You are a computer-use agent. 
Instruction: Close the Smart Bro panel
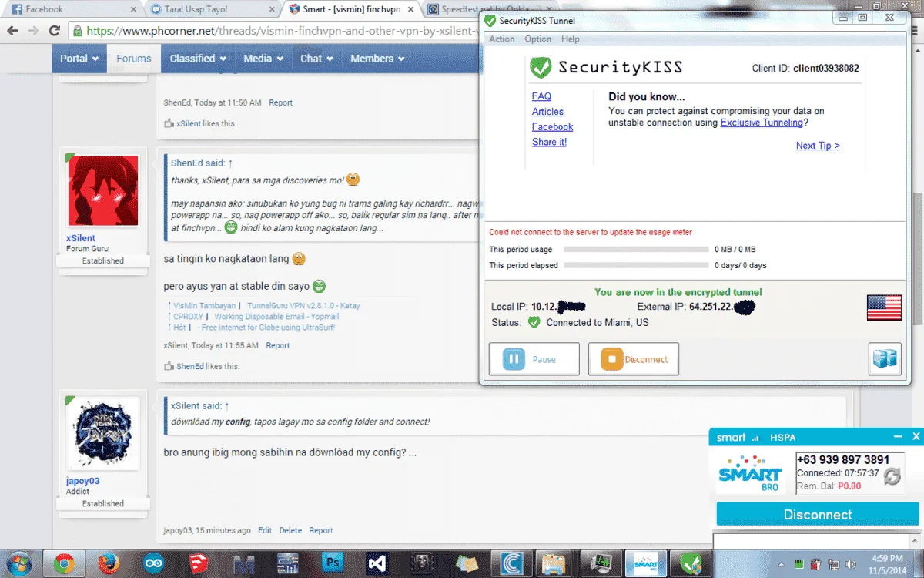916,437
